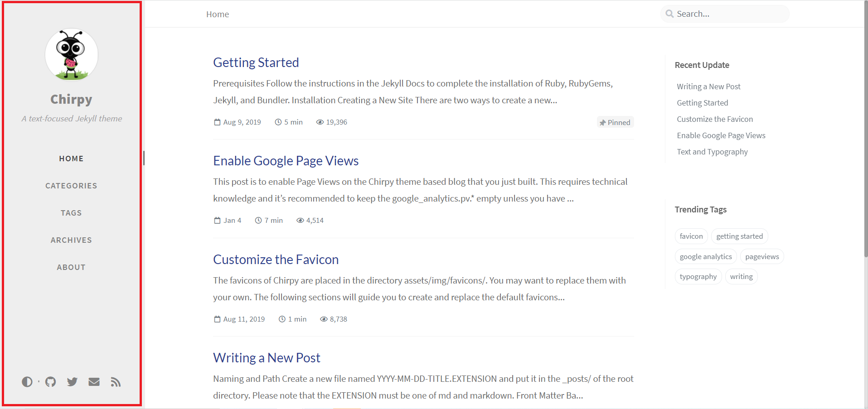Navigate to the About page
The width and height of the screenshot is (868, 409).
pyautogui.click(x=71, y=267)
